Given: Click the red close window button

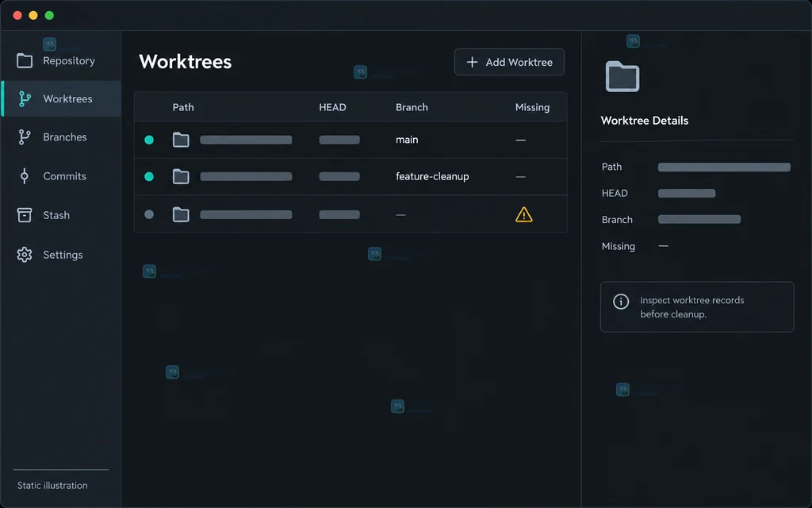Looking at the screenshot, I should (17, 15).
